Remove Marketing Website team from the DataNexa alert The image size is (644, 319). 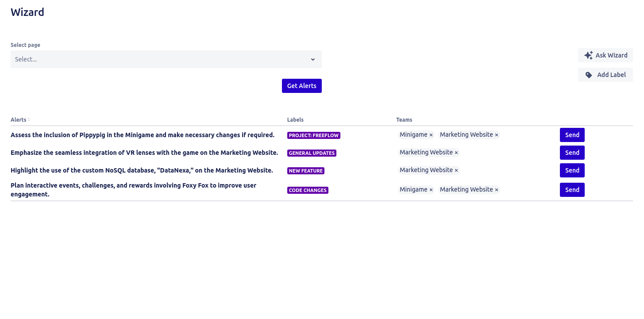(456, 170)
